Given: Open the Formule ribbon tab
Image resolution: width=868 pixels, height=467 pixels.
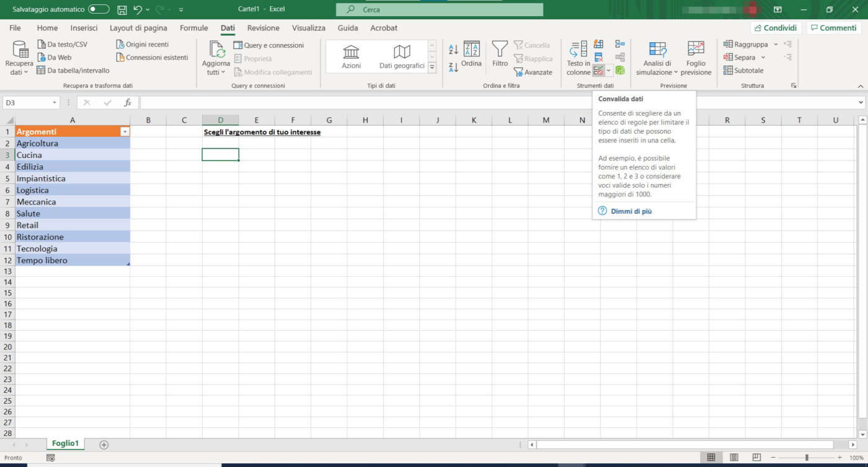Looking at the screenshot, I should click(193, 28).
